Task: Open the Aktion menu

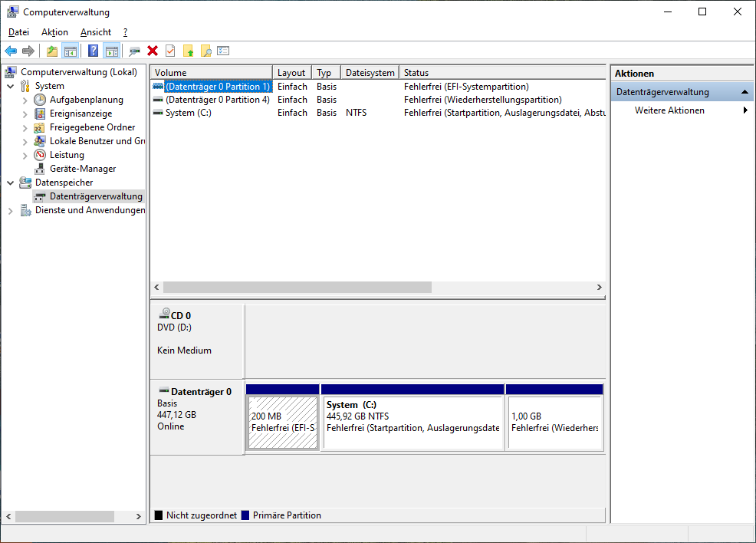Action: [x=54, y=32]
